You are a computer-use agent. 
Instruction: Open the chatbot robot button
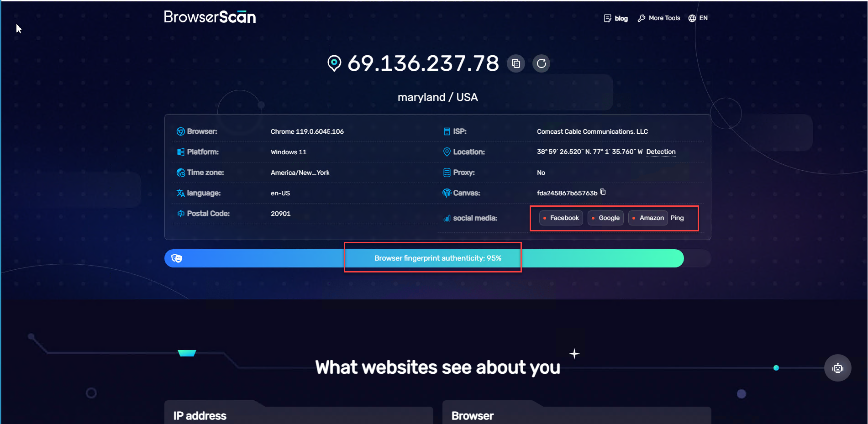pyautogui.click(x=837, y=368)
